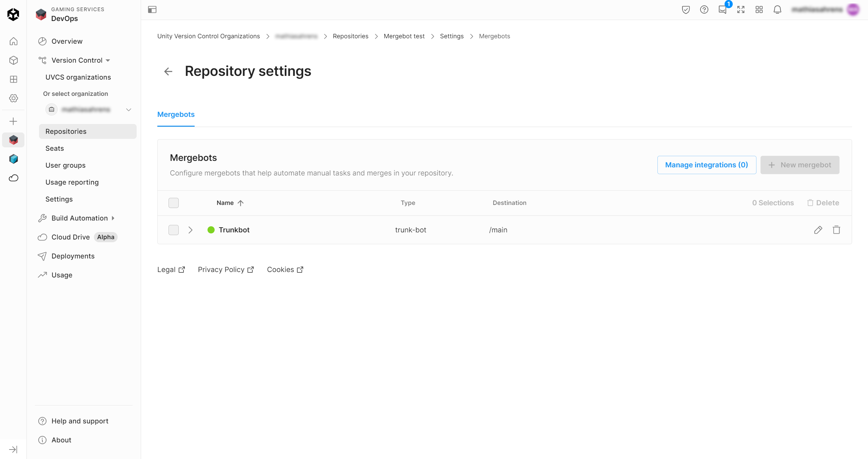Check the Trunkbot row checkbox
Image resolution: width=868 pixels, height=459 pixels.
pos(174,230)
